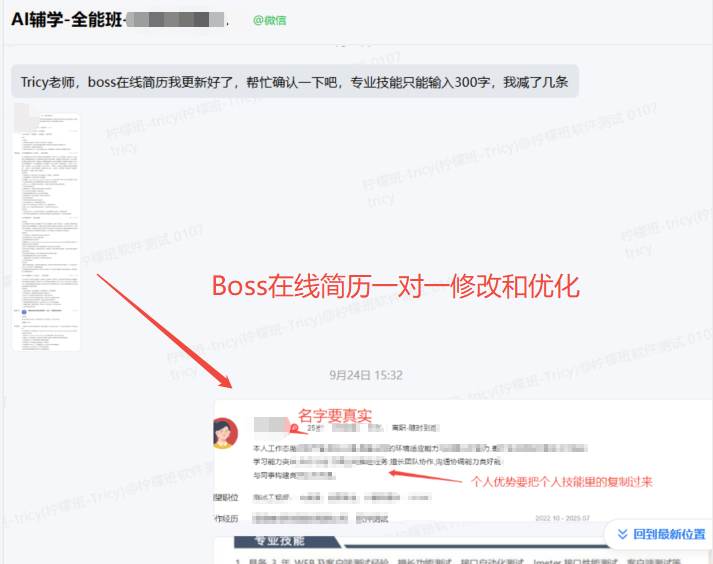Open the long resume thumbnail image on the left
This screenshot has height=564, width=713.
(46, 231)
